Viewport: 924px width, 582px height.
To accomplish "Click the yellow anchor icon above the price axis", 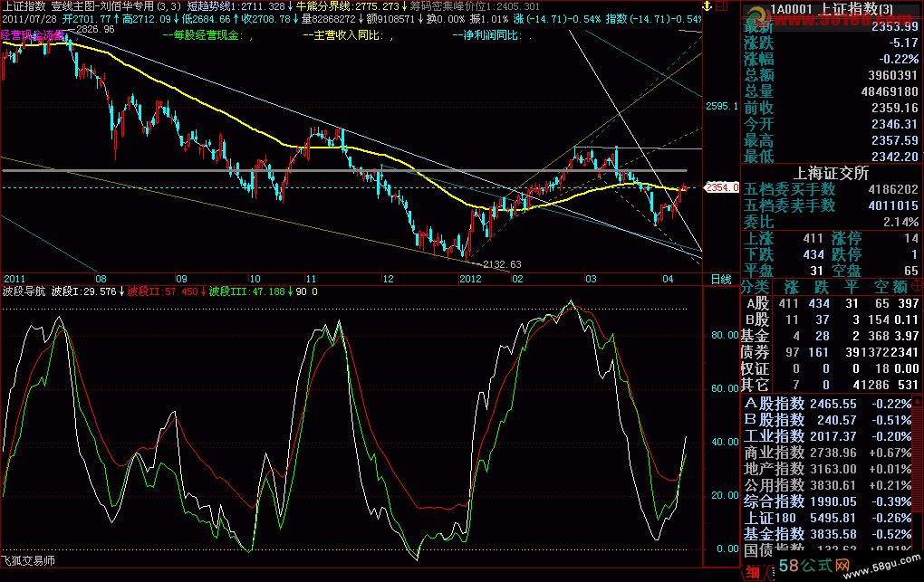I will pos(707,6).
